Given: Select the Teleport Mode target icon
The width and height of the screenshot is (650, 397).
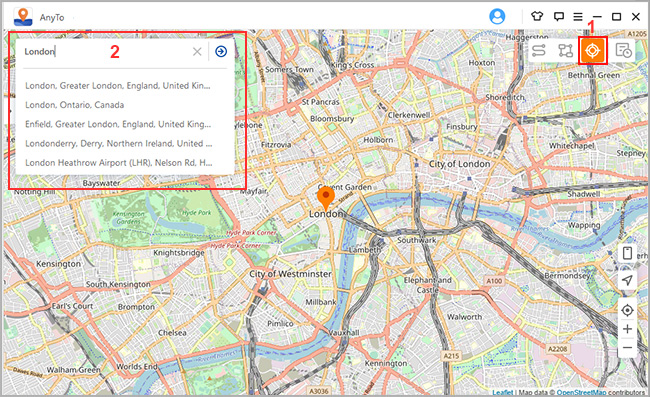Looking at the screenshot, I should (x=592, y=51).
